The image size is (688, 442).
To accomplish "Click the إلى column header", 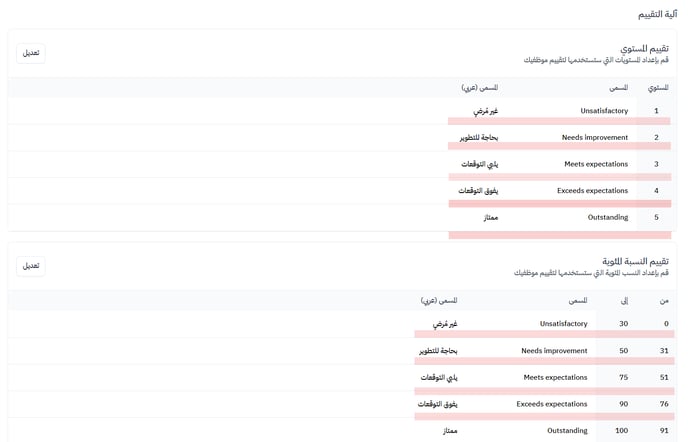I will [x=624, y=300].
